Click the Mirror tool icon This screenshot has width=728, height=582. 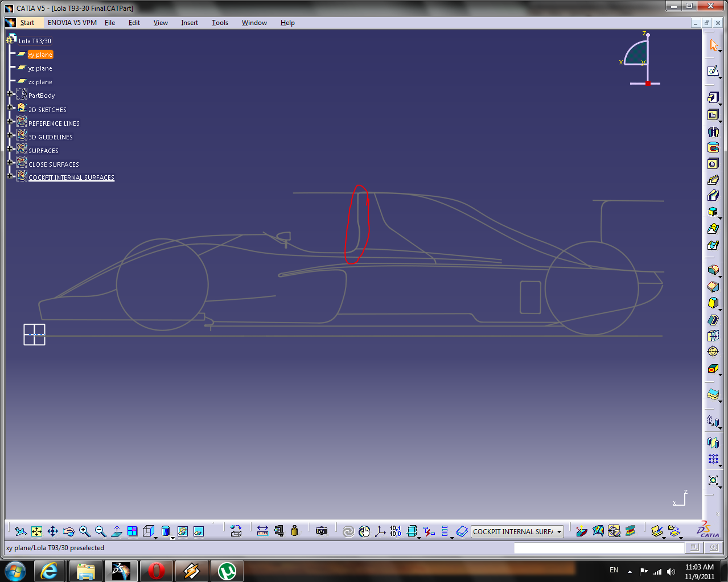click(713, 442)
